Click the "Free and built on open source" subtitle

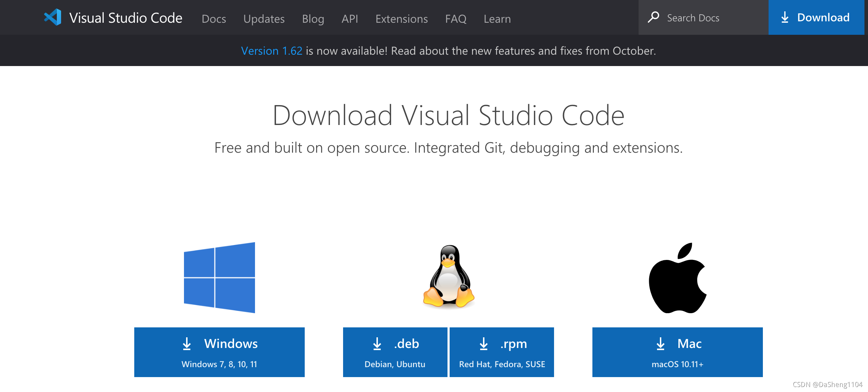(449, 148)
